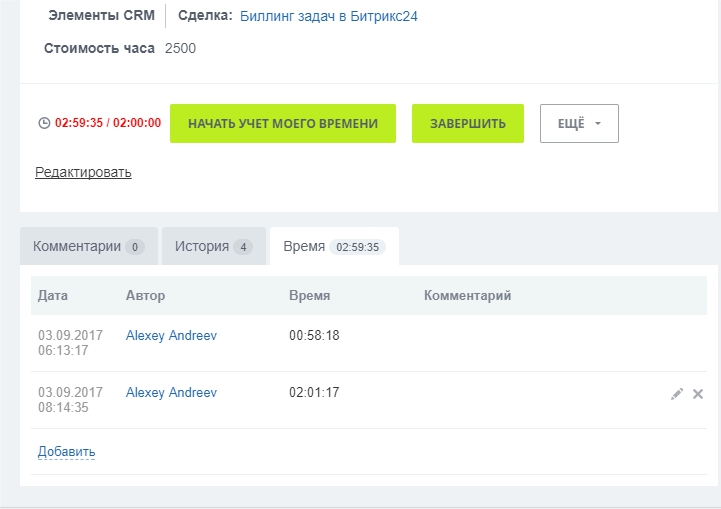Screen dimensions: 721x509
Task: Click Добавить to add a time record
Action: click(x=66, y=452)
